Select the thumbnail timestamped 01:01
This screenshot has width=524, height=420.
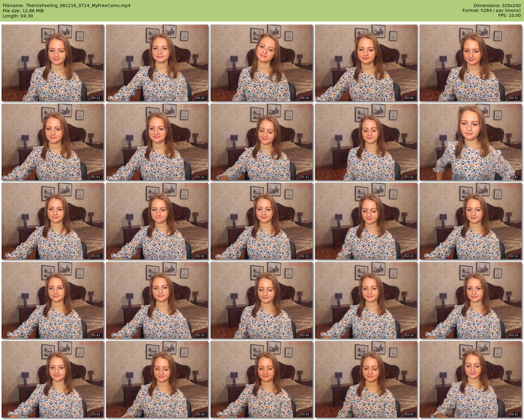coord(52,142)
